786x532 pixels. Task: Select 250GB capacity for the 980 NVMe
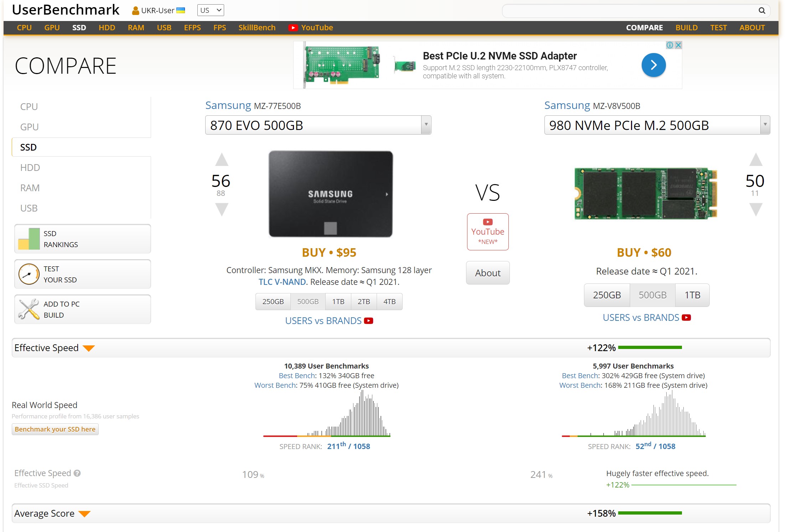[607, 295]
